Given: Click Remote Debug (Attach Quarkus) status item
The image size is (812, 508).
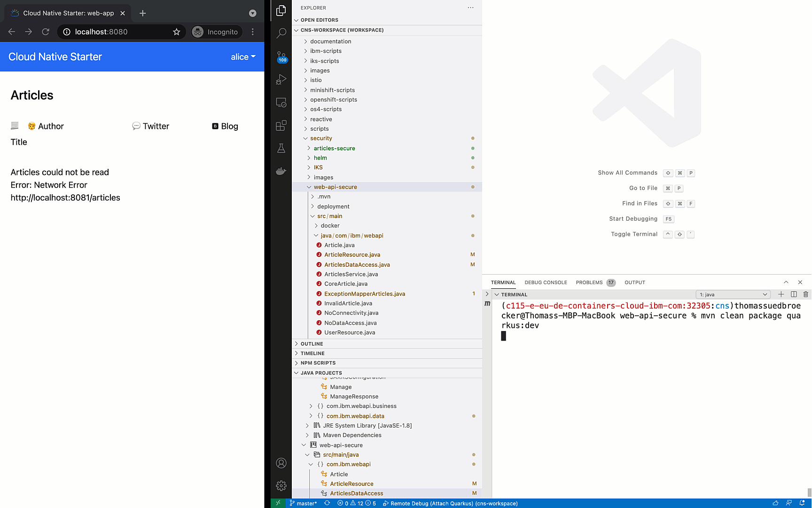Looking at the screenshot, I should (x=450, y=503).
